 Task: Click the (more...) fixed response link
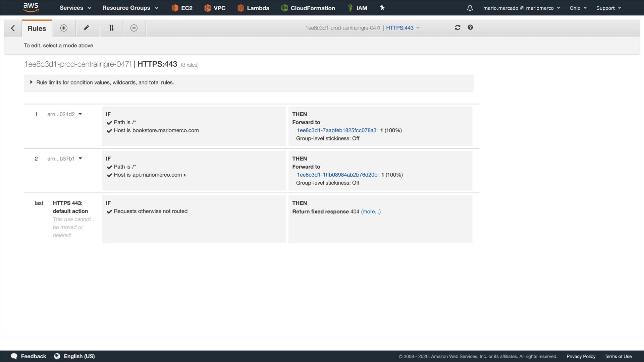point(371,212)
